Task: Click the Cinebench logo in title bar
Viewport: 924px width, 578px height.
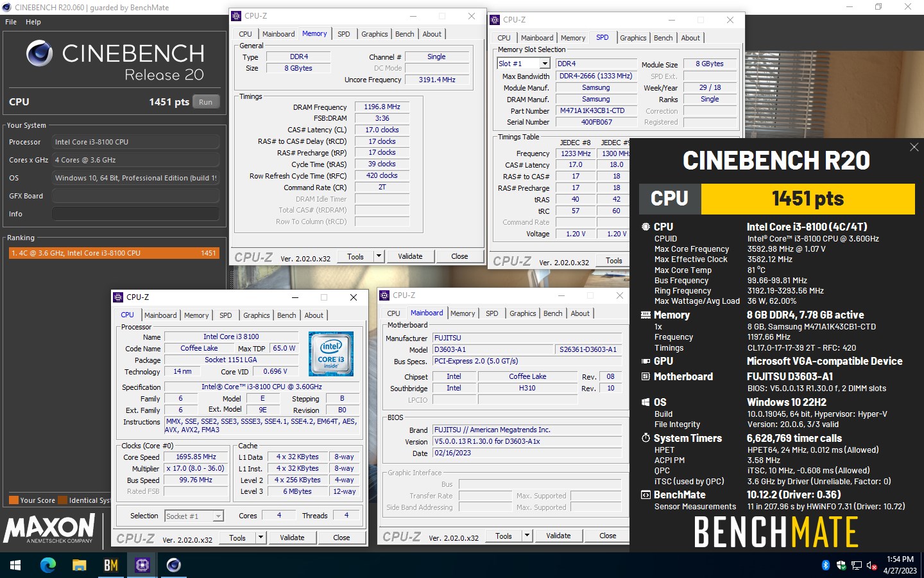Action: 7,7
